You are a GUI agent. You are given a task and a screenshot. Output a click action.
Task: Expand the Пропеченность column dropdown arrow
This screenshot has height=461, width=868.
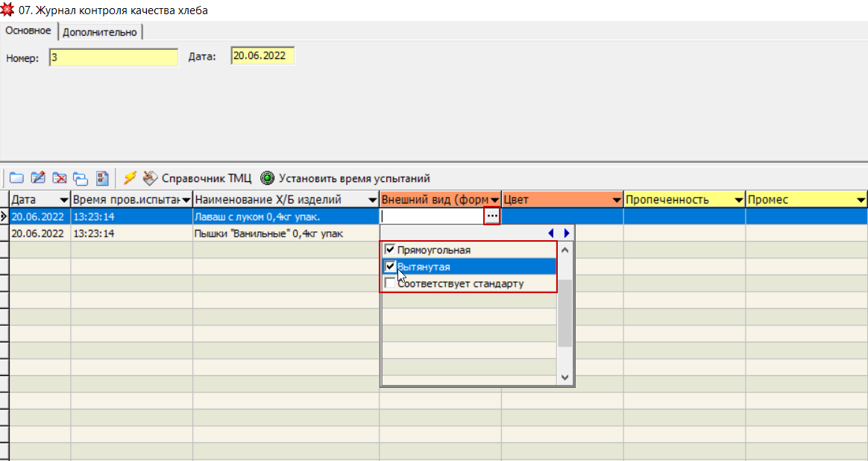[739, 200]
